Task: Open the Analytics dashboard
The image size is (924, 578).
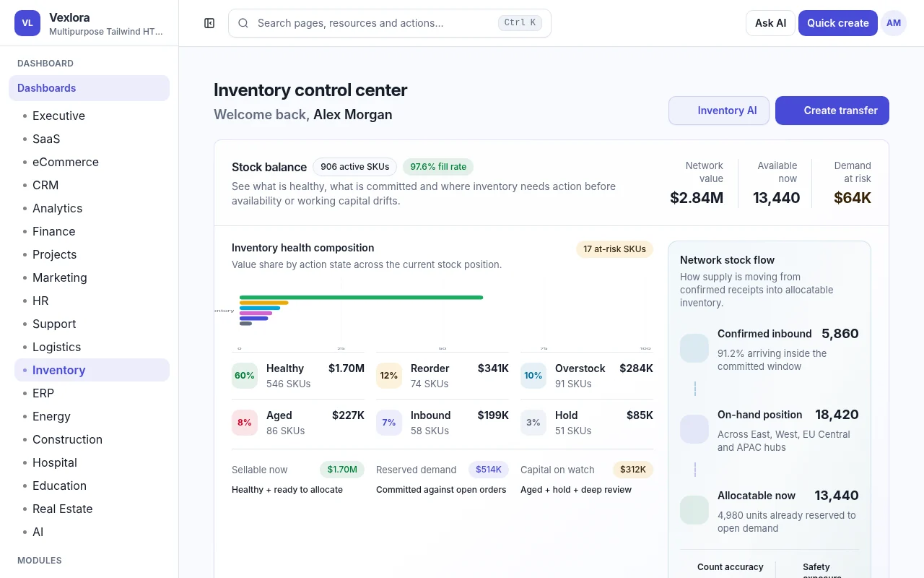Action: click(92, 208)
